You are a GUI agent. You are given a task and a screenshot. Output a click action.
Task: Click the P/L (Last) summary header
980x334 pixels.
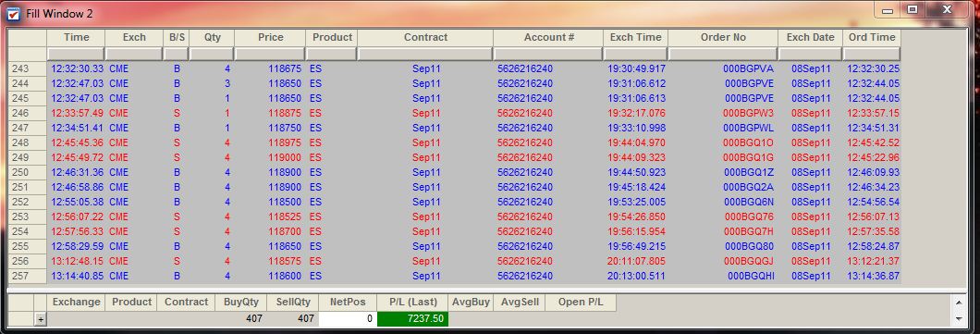413,303
